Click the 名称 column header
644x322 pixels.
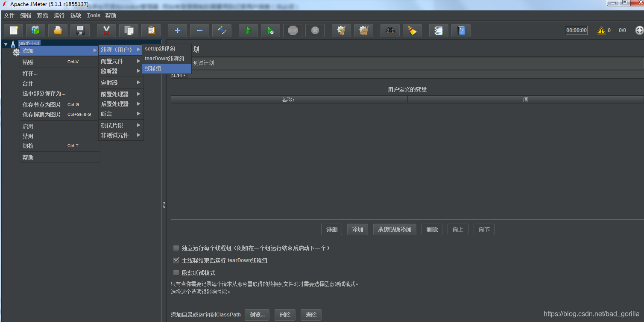pos(289,100)
